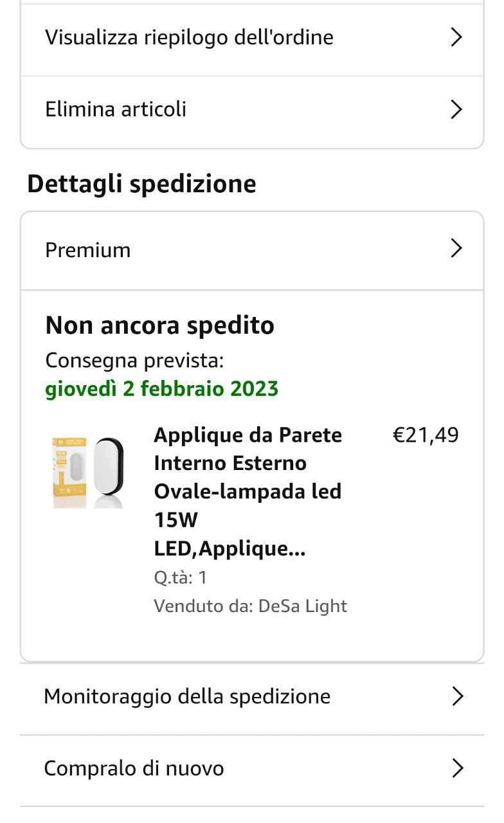Screen dimensions: 504x823
Task: Click the €21,49 price
Action: (426, 435)
